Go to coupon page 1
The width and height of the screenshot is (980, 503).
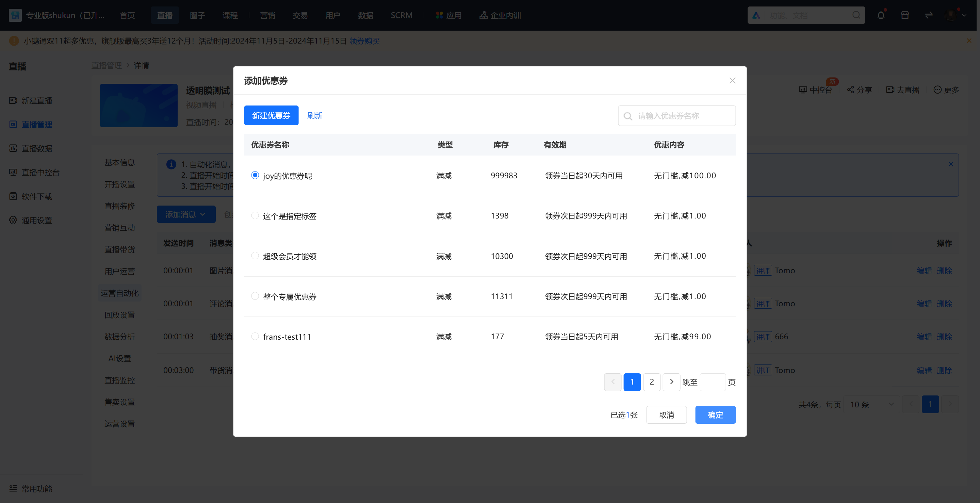[632, 382]
